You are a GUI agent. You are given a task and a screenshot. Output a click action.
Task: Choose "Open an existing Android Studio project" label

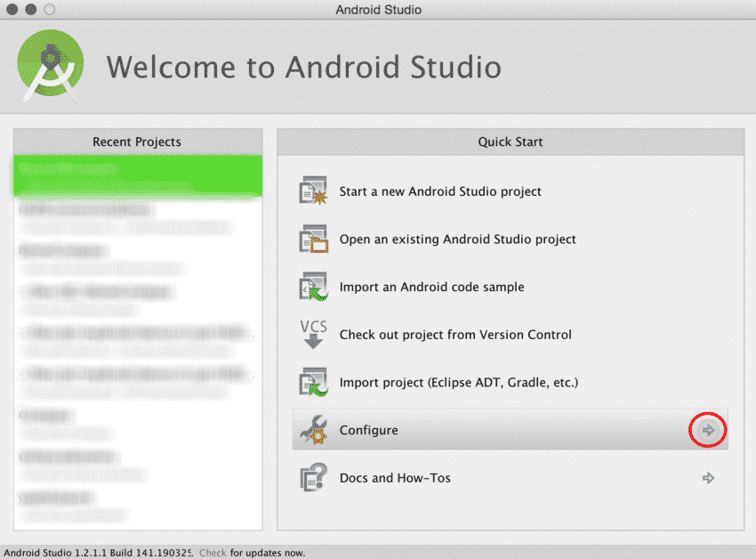tap(457, 239)
